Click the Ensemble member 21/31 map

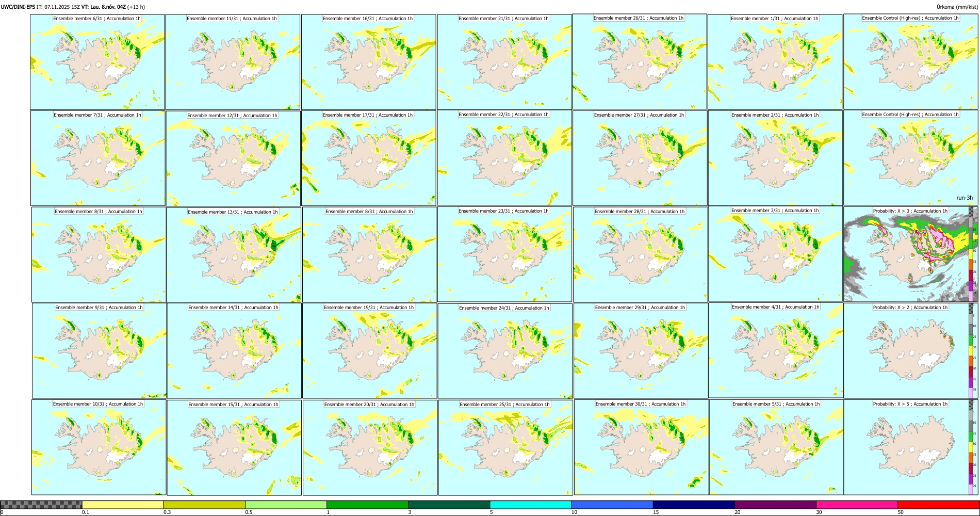coord(504,62)
